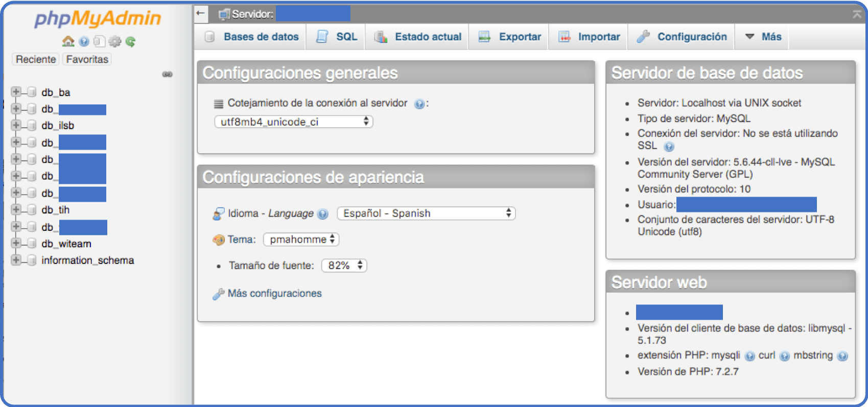Click the Home icon under phpMyAdmin logo
Screen dimensions: 868x407
tap(68, 41)
